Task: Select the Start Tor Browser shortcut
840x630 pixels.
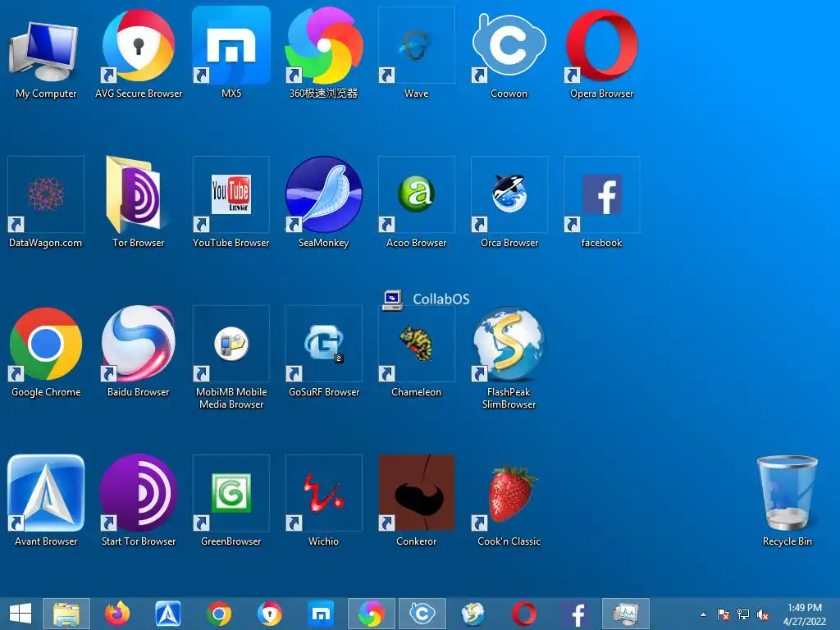Action: point(138,501)
